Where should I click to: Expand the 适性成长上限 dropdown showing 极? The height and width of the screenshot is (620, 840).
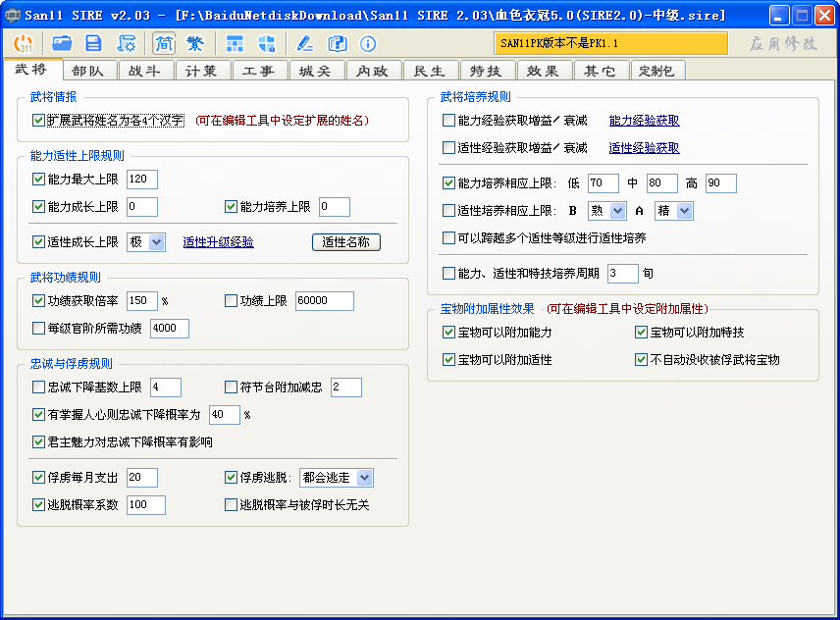tap(146, 242)
